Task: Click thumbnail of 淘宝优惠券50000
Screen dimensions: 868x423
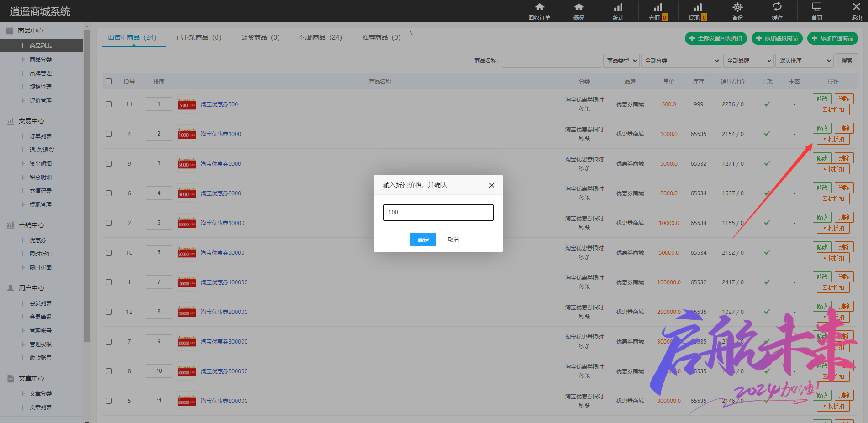Action: coord(187,252)
